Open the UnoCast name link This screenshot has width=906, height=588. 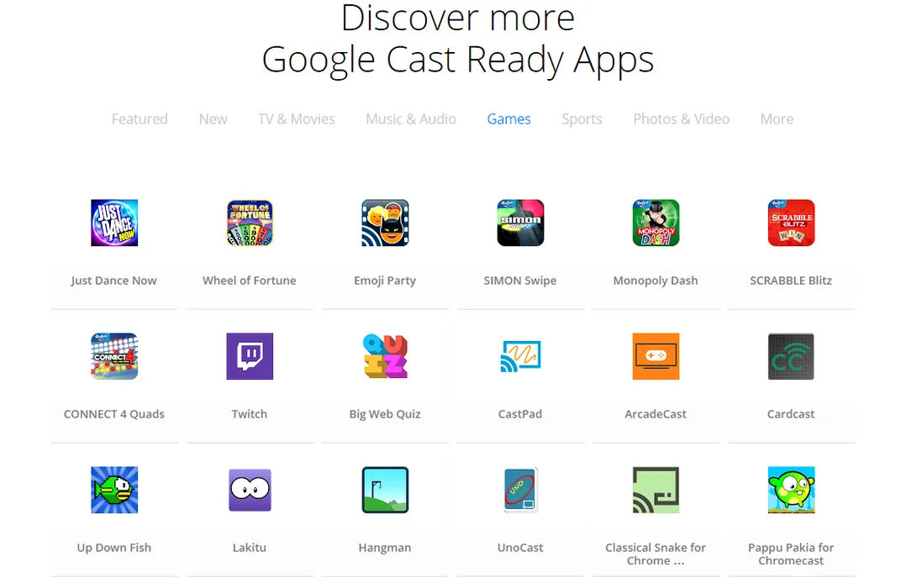[520, 548]
